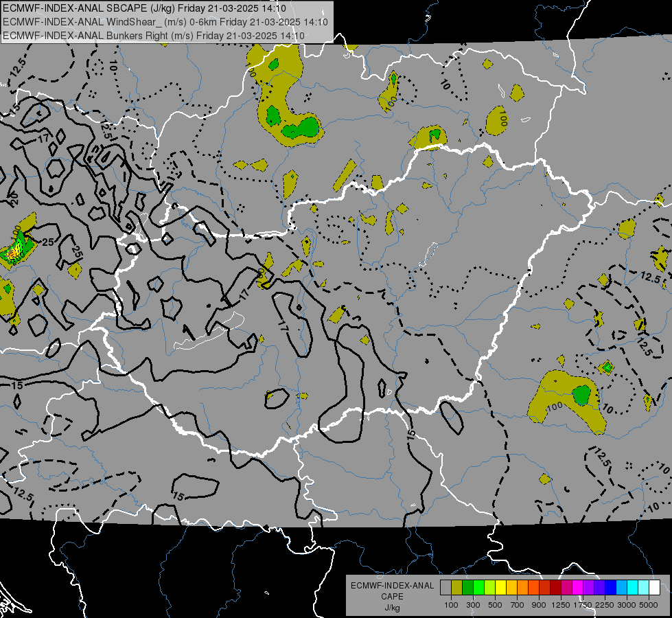This screenshot has height=618, width=672.
Task: Click the purple swatch after the 1750 tick
Action: tap(589, 587)
